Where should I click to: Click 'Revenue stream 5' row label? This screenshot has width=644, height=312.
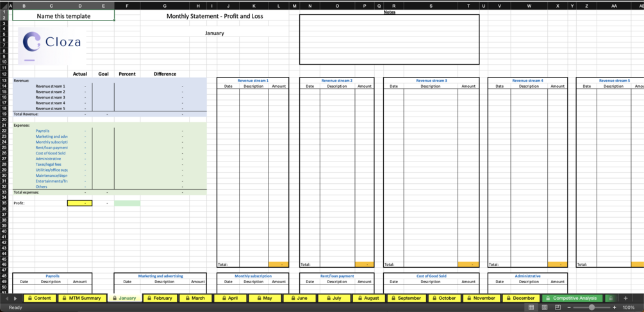click(50, 109)
